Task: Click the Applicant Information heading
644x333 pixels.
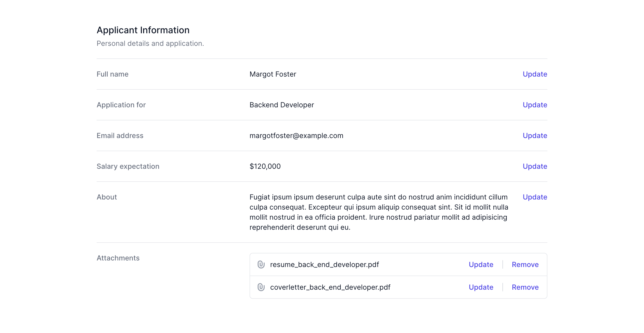Action: (x=143, y=30)
